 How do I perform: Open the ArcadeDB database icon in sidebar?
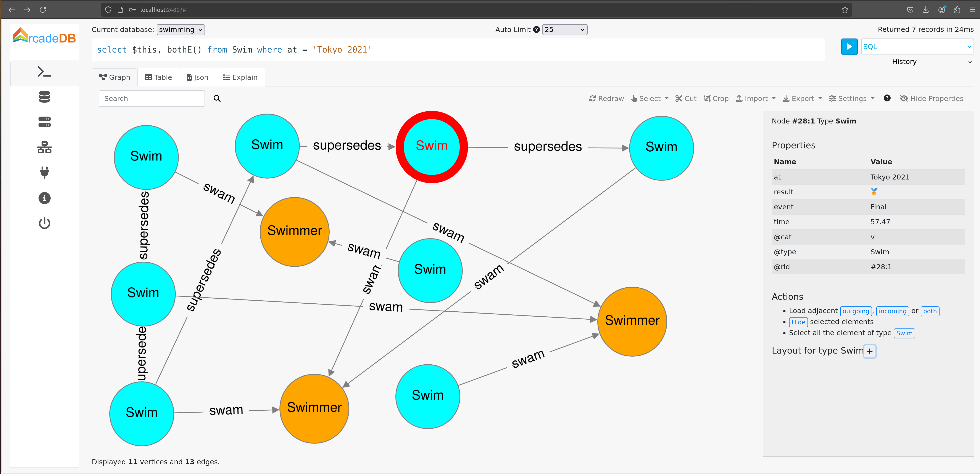[x=44, y=97]
